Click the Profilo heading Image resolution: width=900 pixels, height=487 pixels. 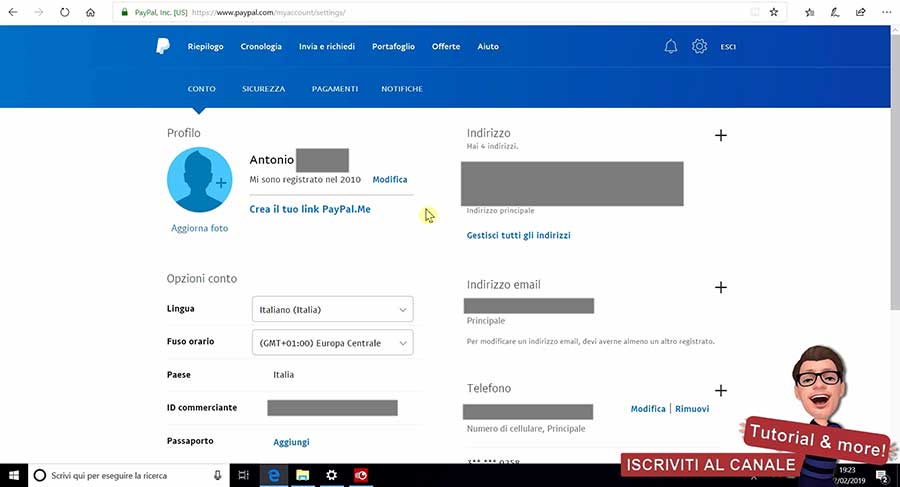184,133
